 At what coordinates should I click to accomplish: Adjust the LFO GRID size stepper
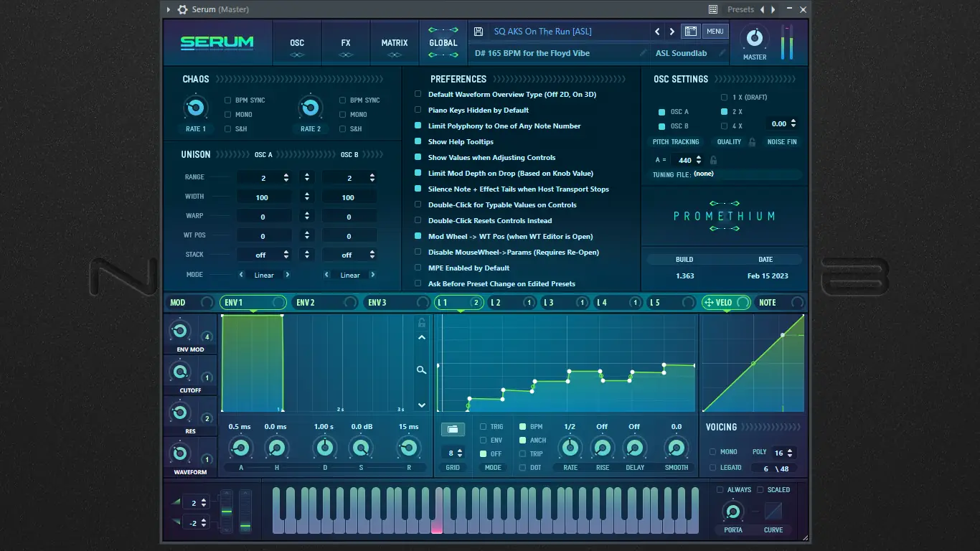click(460, 453)
